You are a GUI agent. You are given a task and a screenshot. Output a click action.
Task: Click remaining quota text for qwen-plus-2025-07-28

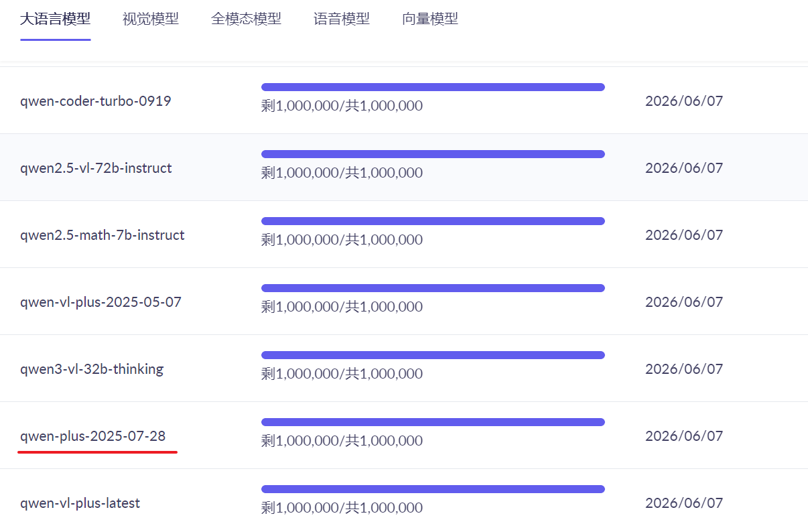point(342,441)
